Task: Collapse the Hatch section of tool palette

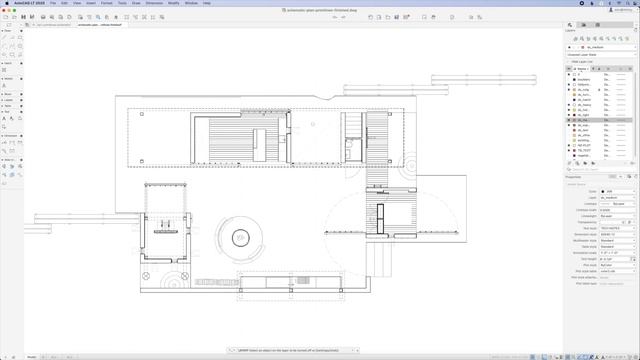Action: tap(2, 63)
